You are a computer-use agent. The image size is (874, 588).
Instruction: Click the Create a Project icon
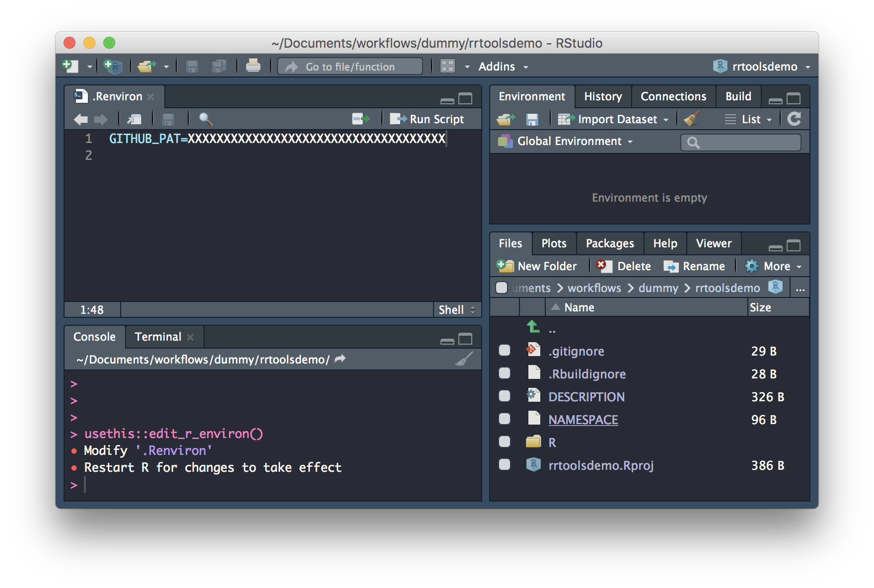pos(113,66)
